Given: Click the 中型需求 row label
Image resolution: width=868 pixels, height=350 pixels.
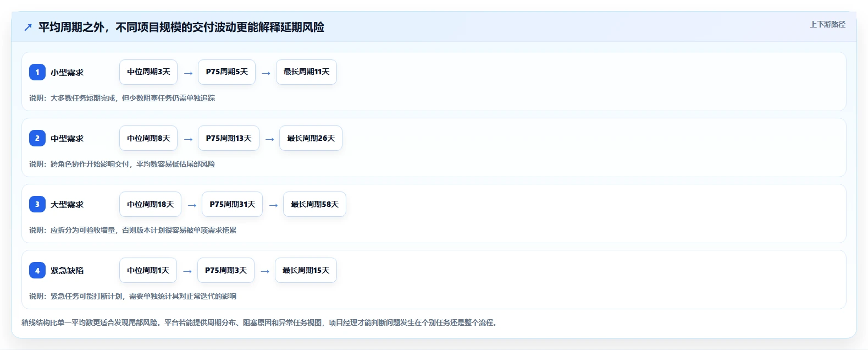Looking at the screenshot, I should click(67, 139).
